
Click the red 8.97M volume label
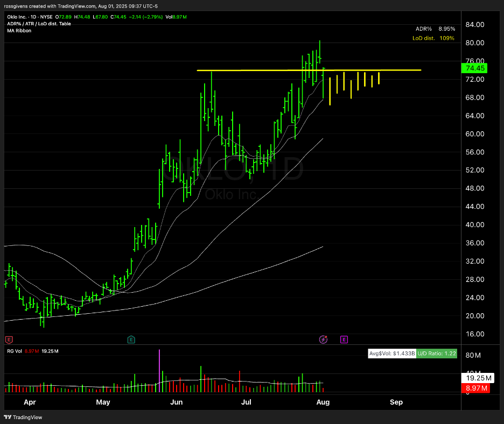pos(475,388)
